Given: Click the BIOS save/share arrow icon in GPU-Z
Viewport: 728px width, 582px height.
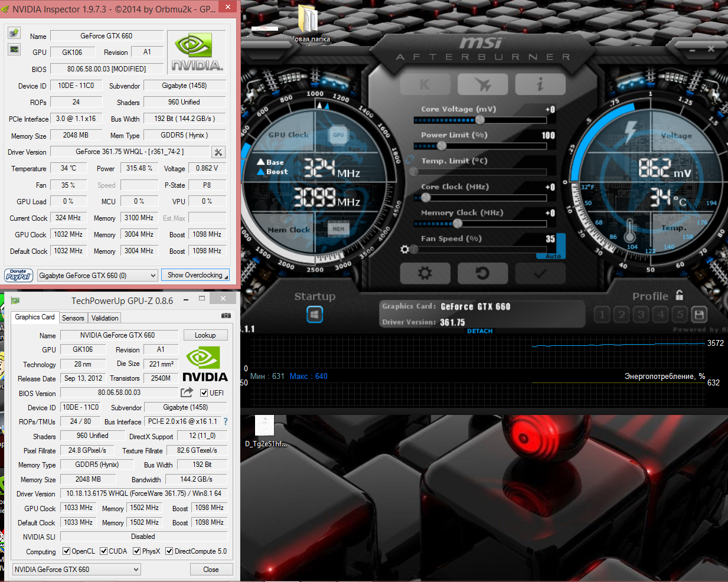Looking at the screenshot, I should pyautogui.click(x=187, y=392).
